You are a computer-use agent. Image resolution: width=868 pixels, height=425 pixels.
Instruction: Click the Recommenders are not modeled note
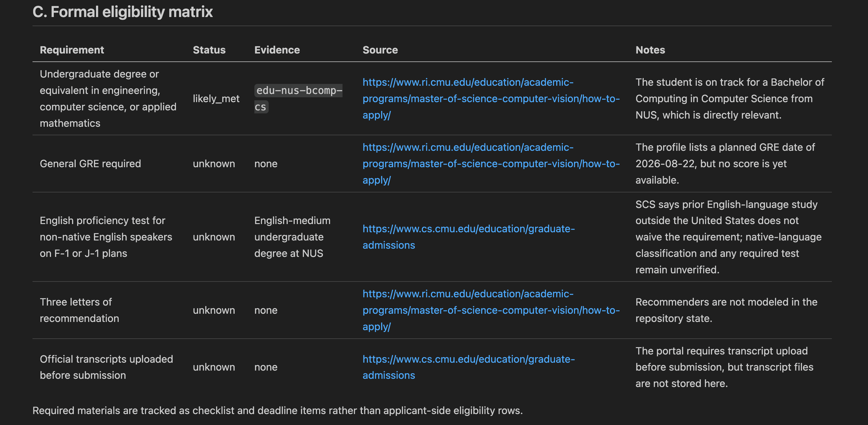tap(726, 310)
